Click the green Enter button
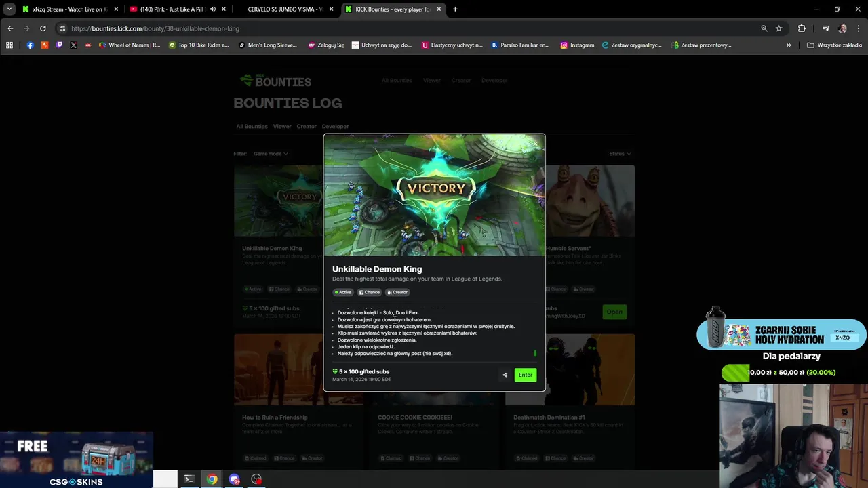The width and height of the screenshot is (868, 488). click(526, 375)
